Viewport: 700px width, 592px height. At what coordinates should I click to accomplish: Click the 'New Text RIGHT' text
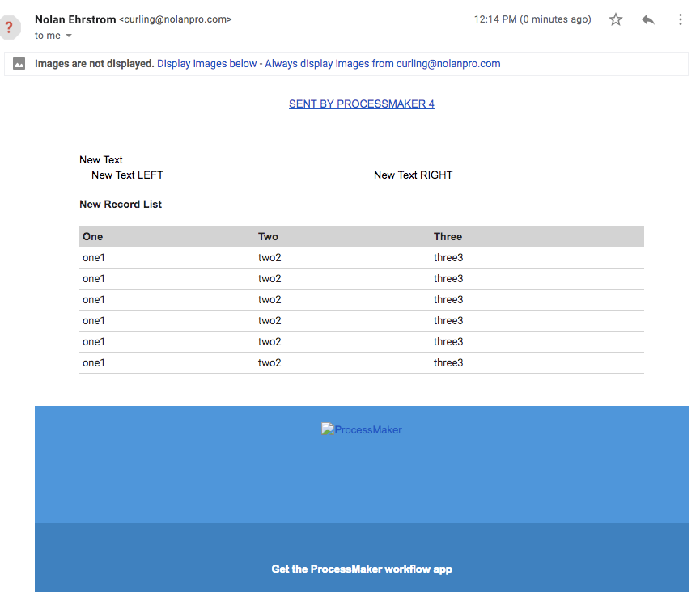[x=413, y=175]
